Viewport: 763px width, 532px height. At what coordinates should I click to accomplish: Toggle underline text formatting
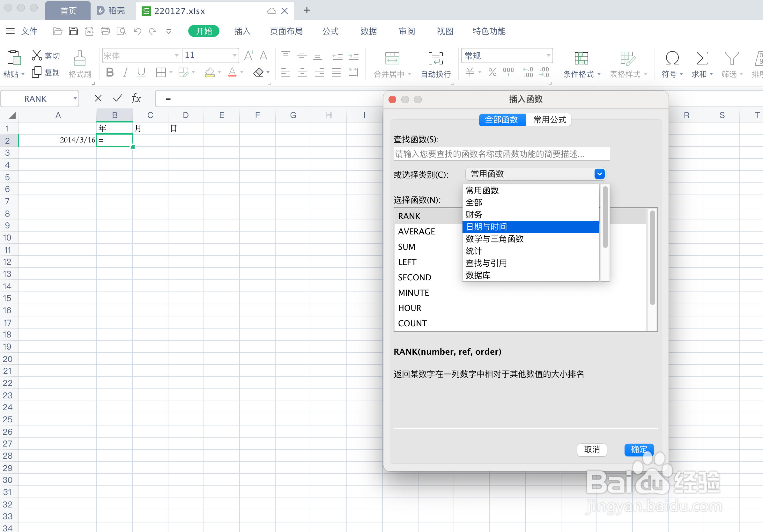[x=141, y=72]
